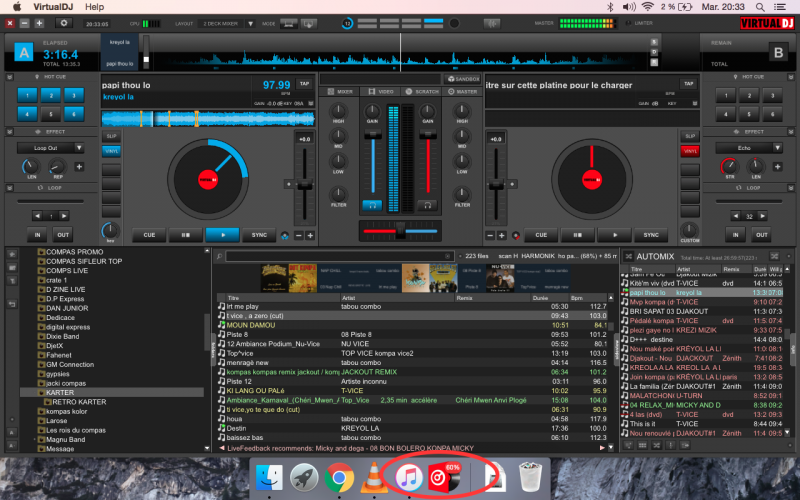The width and height of the screenshot is (800, 500).
Task: Switch to the Video tab
Action: point(381,92)
